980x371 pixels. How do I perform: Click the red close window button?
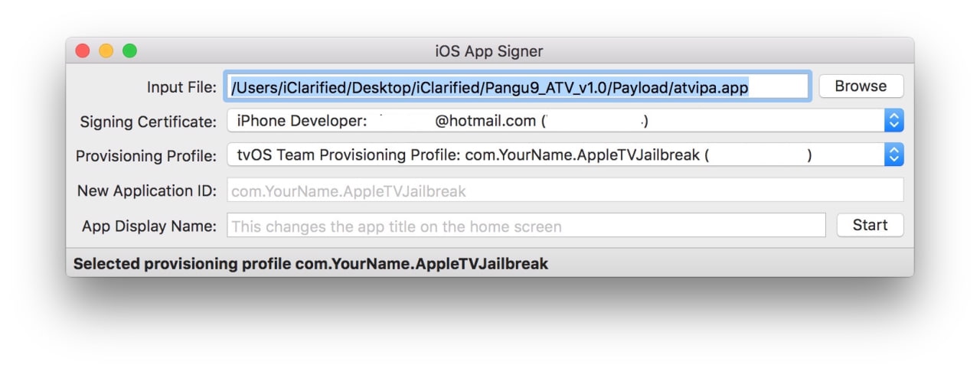point(83,51)
